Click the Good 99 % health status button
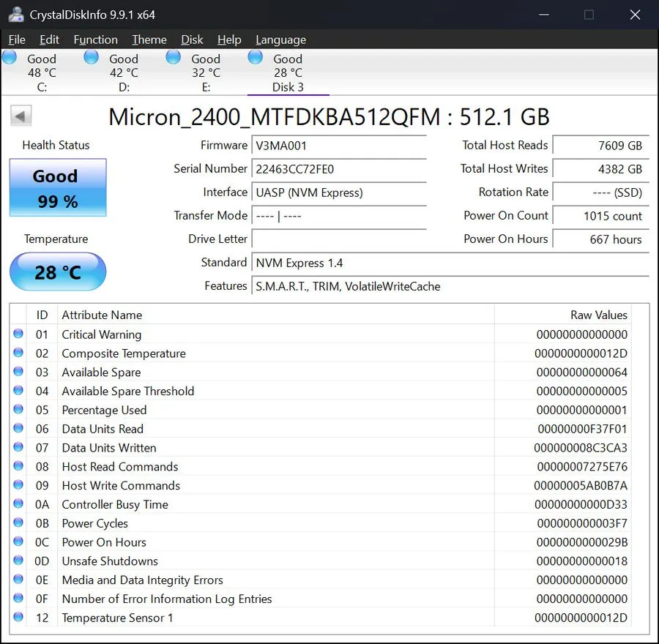The image size is (659, 644). point(58,188)
